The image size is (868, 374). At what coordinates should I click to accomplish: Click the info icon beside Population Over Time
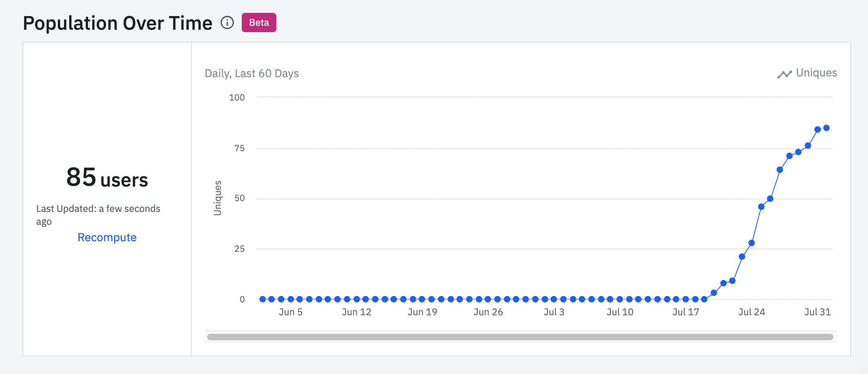tap(227, 23)
